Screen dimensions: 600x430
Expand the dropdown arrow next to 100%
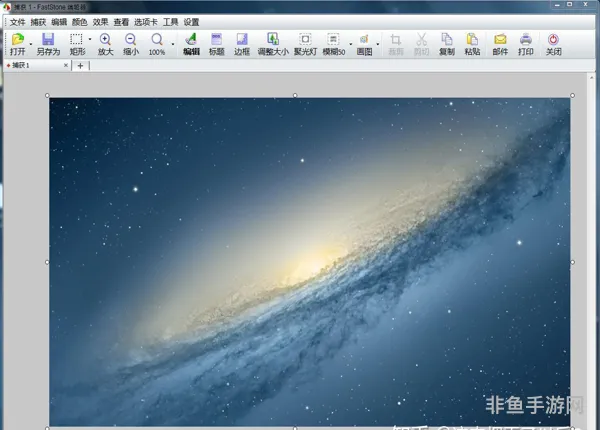point(173,44)
